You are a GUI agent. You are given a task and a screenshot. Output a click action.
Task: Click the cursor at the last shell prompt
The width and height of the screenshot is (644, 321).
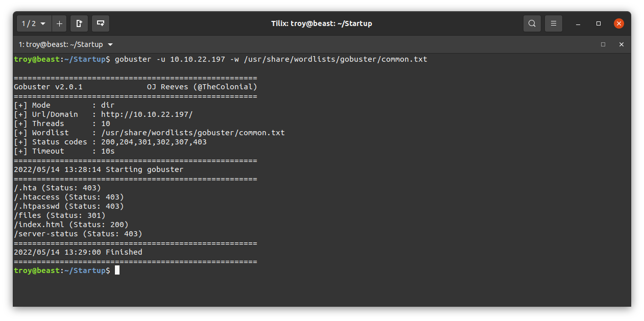tap(117, 270)
